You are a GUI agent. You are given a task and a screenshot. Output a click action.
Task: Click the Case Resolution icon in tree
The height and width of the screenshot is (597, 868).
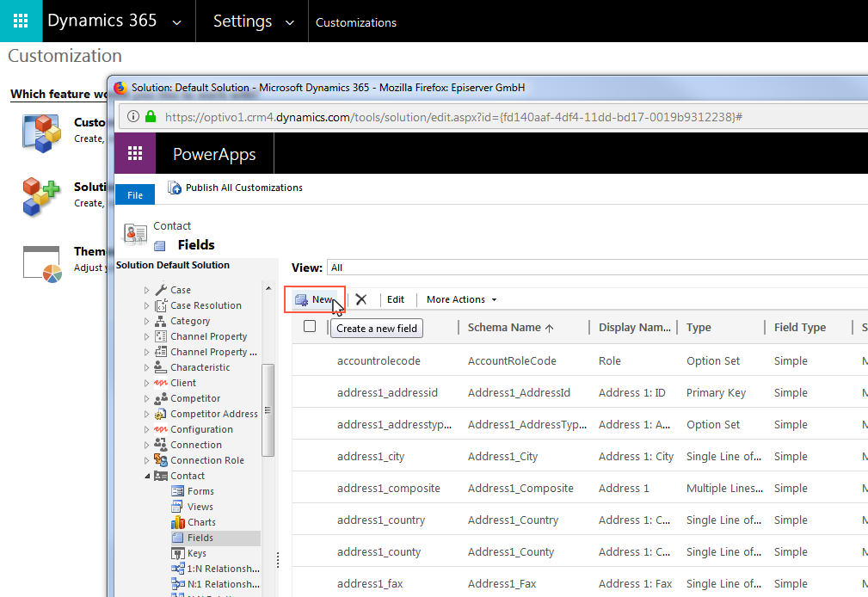point(161,305)
